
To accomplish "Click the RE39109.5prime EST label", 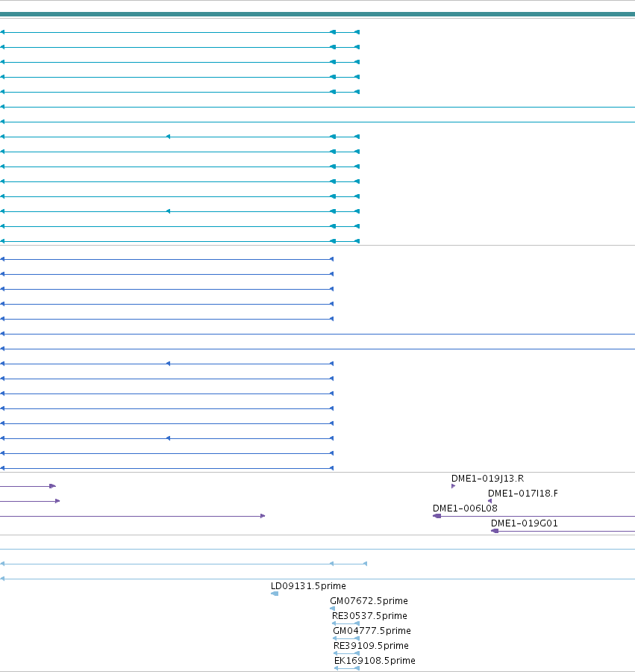I will 371,646.
